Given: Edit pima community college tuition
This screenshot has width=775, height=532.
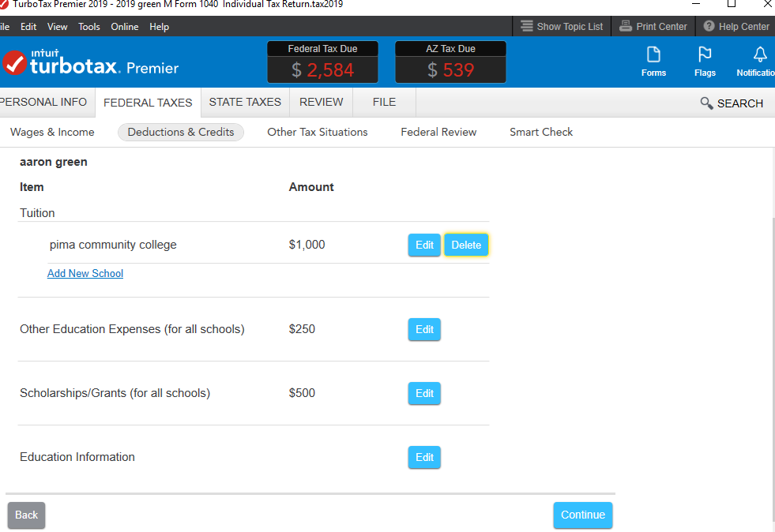Looking at the screenshot, I should tap(424, 245).
